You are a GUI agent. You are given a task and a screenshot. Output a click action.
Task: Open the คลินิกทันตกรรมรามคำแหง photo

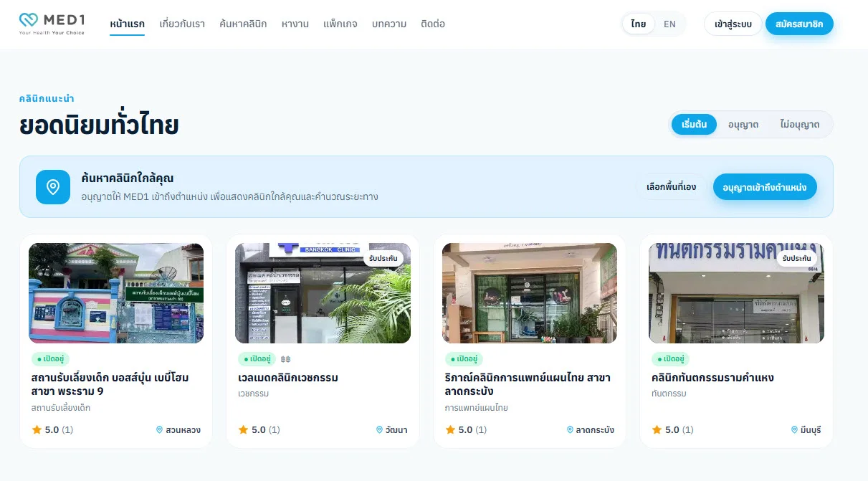click(x=736, y=293)
